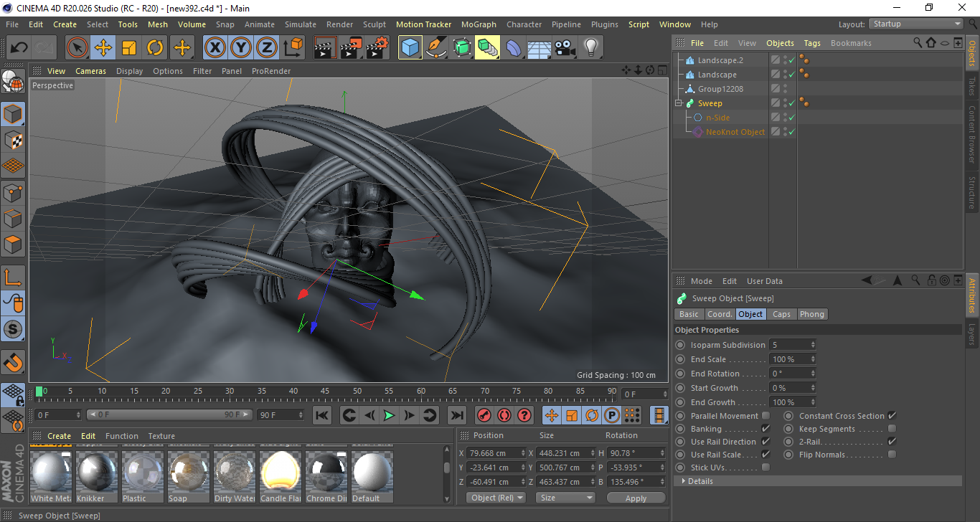The width and height of the screenshot is (980, 522).
Task: Open User Data menu in Attributes
Action: coord(765,281)
